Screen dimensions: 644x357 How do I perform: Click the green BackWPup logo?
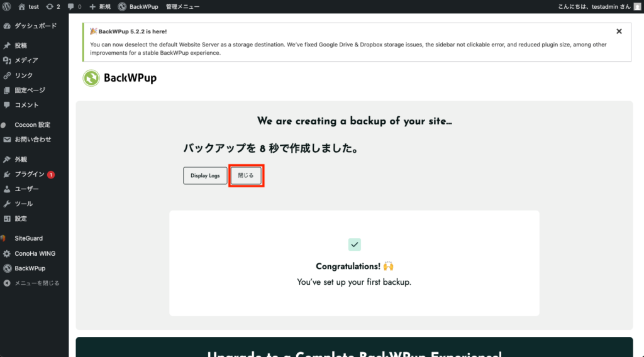91,78
